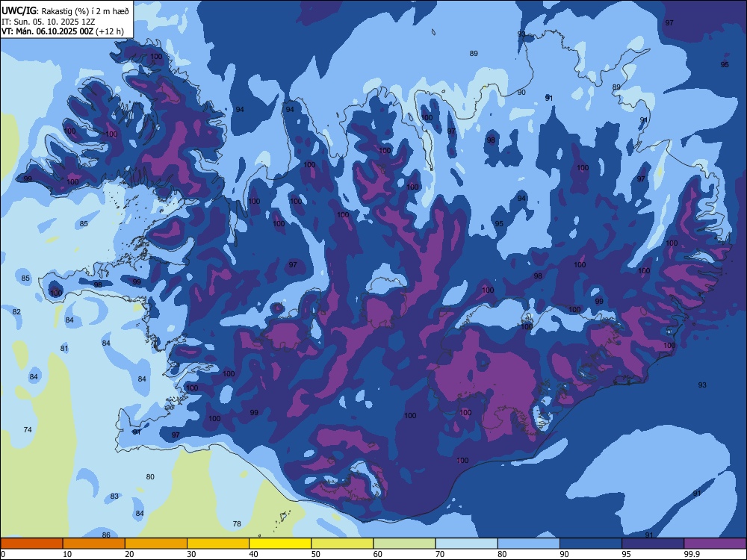Select the orange 10–20 legend swatch
This screenshot has height=560, width=747.
(x=94, y=544)
